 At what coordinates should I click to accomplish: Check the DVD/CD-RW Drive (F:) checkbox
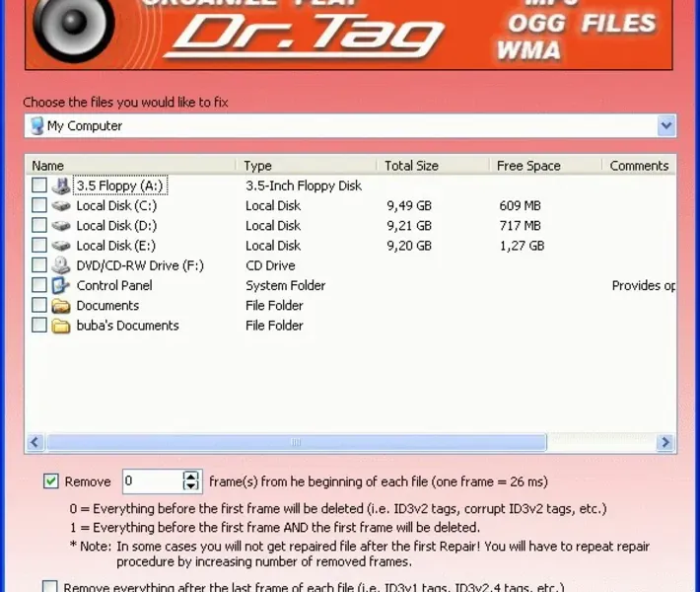coord(39,265)
